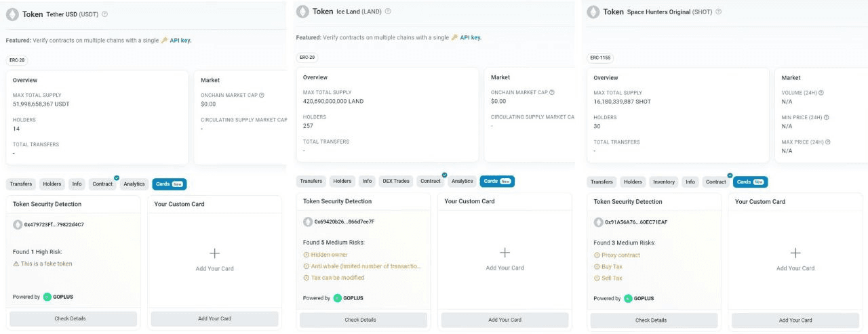Open the Contract tab on Tether USD page

pyautogui.click(x=102, y=184)
